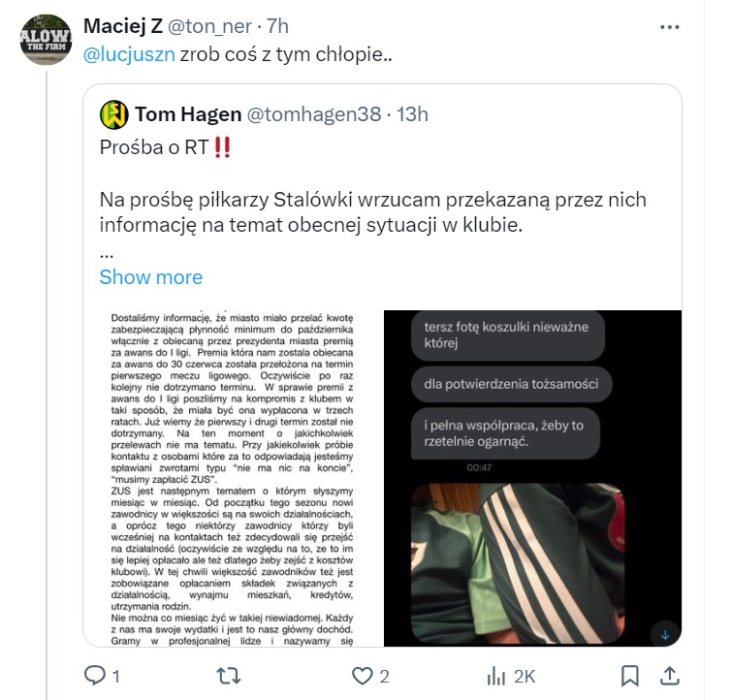Open Tom Hagen's round avatar
The width and height of the screenshot is (732, 700).
point(114,114)
